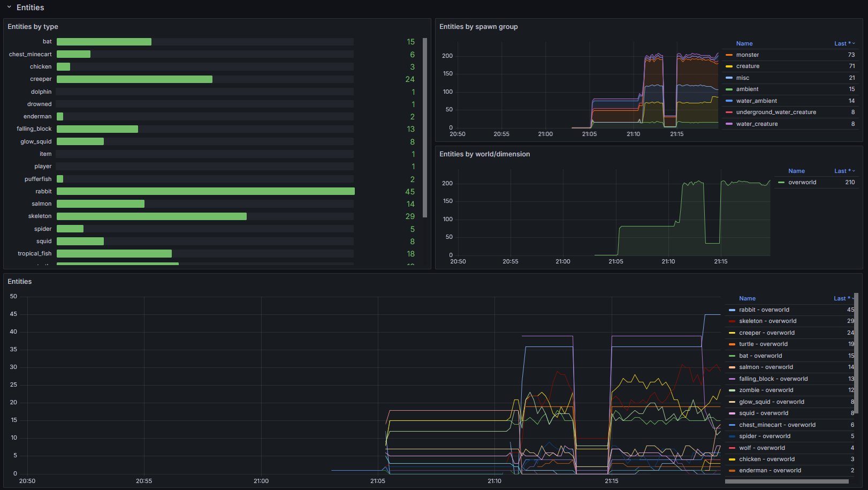Select overworld series in dimension legend
This screenshot has width=868, height=490.
tap(802, 183)
